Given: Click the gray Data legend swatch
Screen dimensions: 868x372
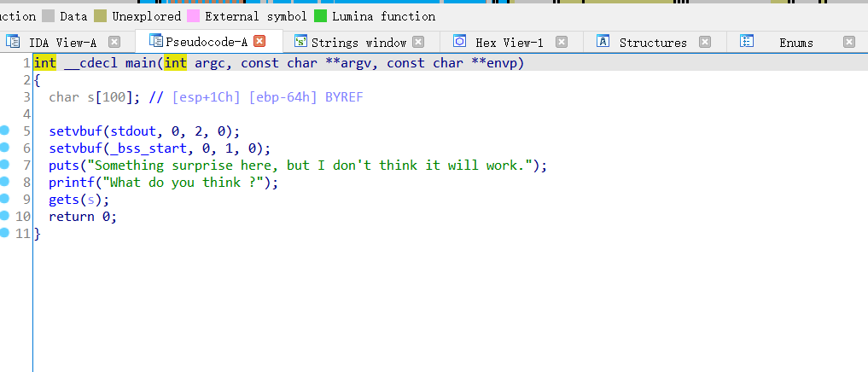Looking at the screenshot, I should (x=48, y=16).
